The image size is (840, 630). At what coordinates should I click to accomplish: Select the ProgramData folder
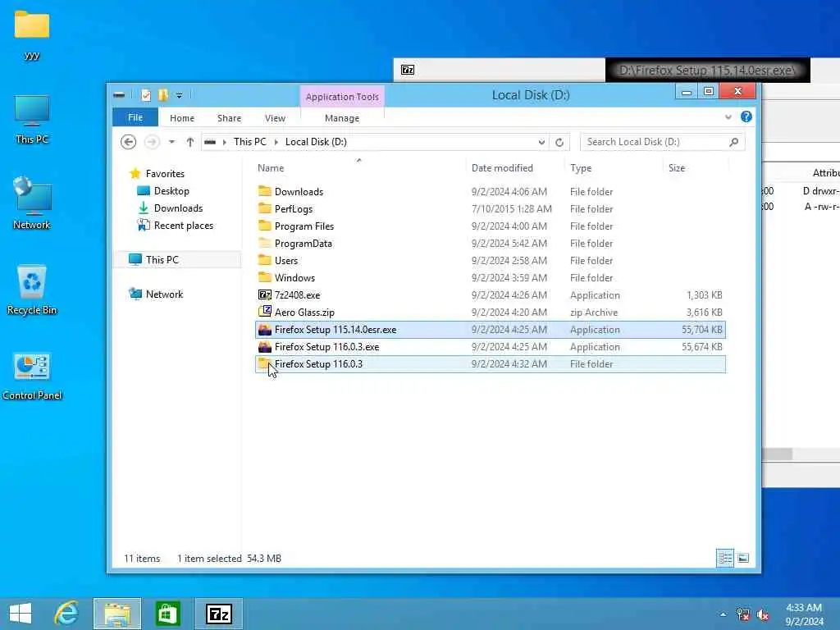click(x=491, y=243)
